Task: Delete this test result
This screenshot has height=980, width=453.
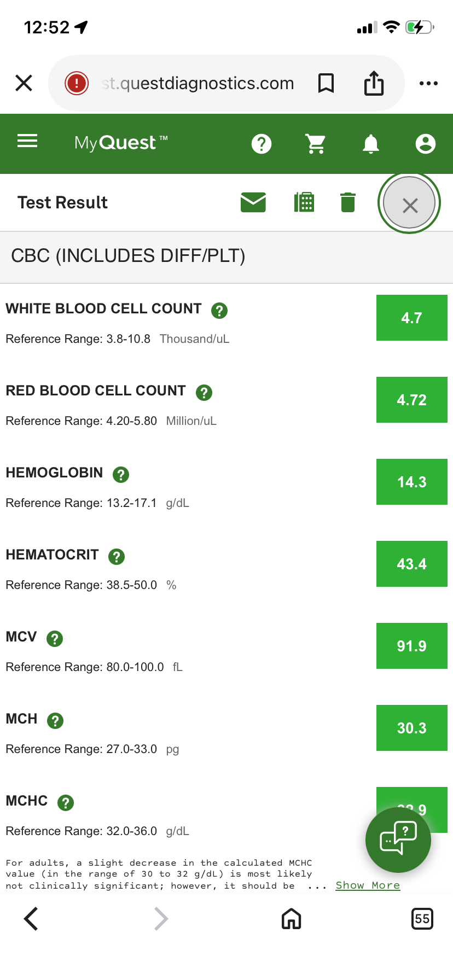Action: [x=348, y=202]
